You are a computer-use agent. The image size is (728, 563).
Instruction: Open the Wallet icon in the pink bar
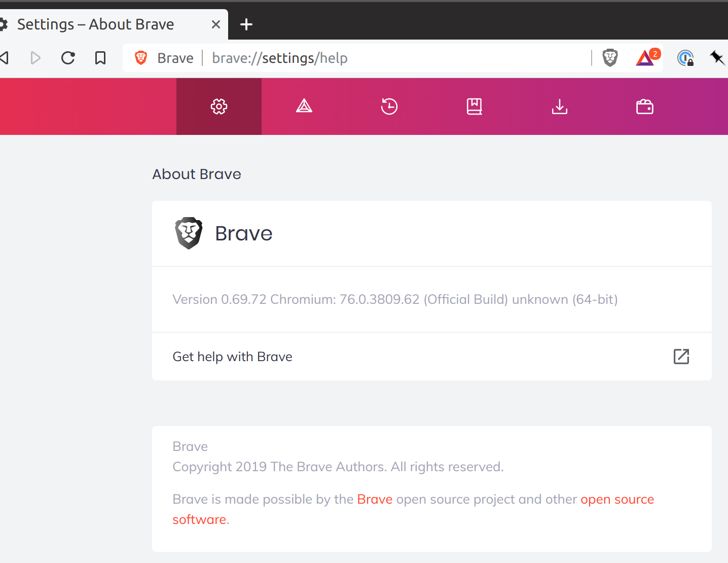coord(645,107)
